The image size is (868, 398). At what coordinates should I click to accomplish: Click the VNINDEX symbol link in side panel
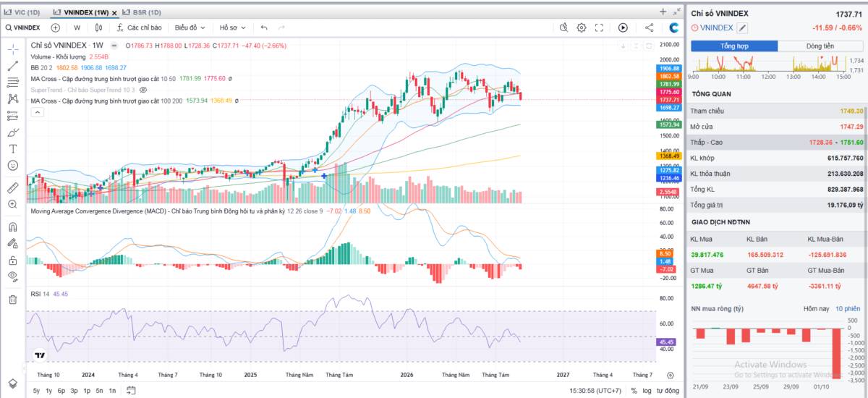pyautogui.click(x=716, y=27)
